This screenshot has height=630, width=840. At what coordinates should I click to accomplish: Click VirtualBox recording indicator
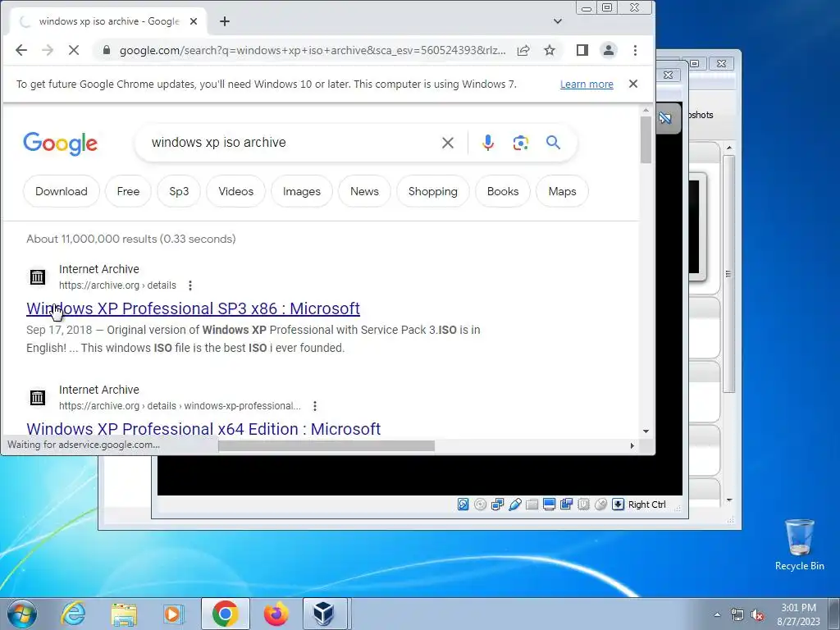pyautogui.click(x=566, y=504)
